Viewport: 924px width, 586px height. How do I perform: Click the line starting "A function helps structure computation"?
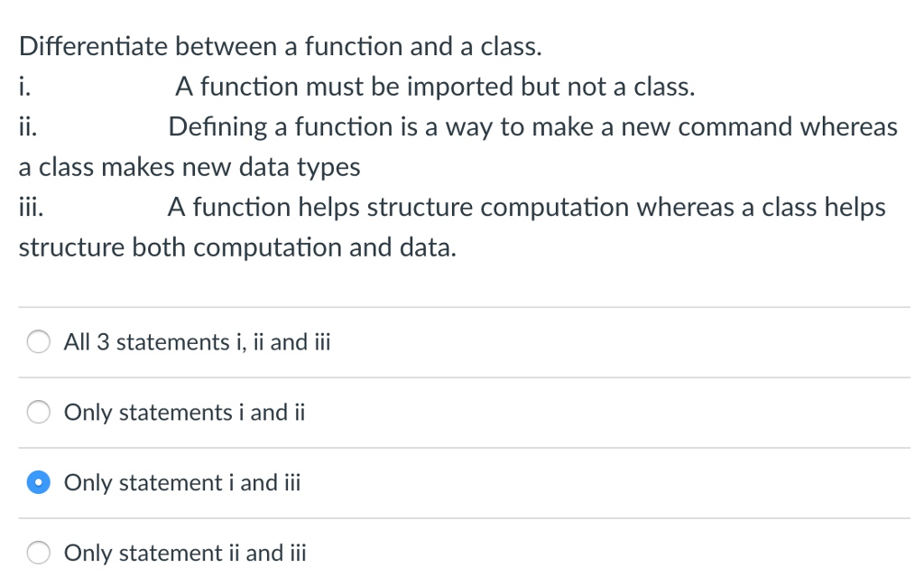click(x=526, y=208)
